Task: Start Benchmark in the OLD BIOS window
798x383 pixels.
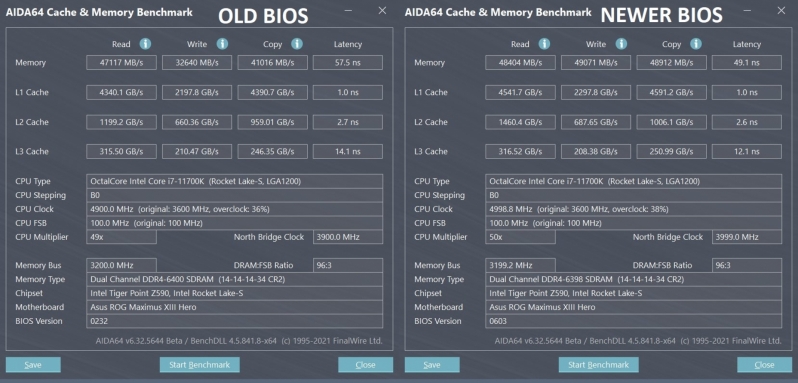Action: click(x=200, y=365)
